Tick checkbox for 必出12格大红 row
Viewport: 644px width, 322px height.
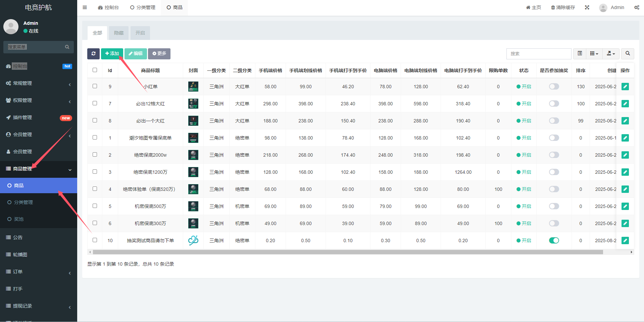pyautogui.click(x=95, y=103)
